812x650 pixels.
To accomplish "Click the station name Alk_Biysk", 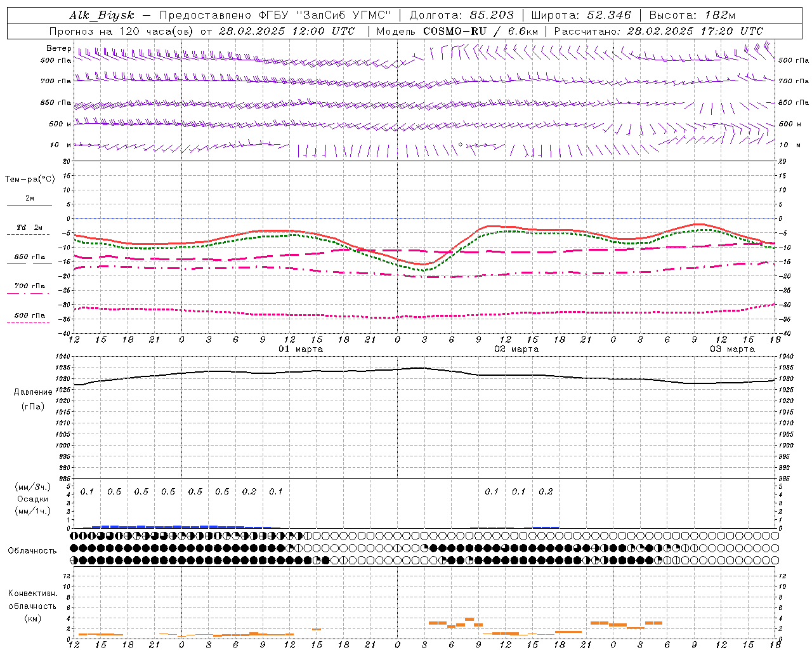I will click(x=102, y=15).
